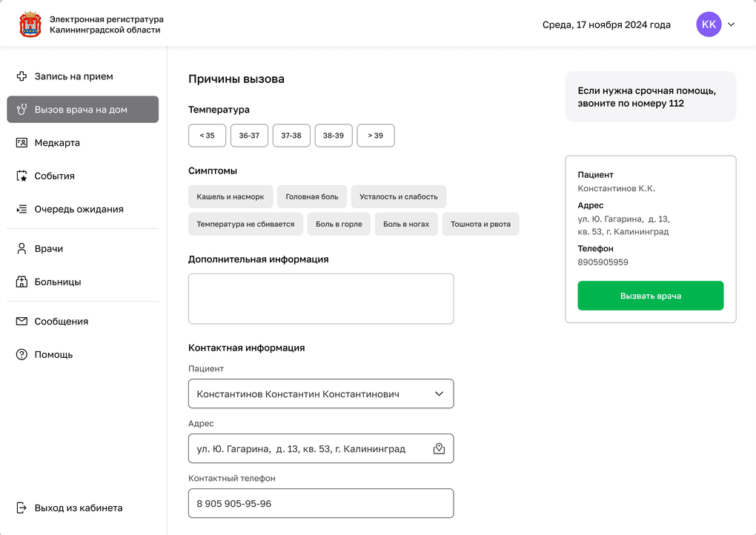Expand the user account menu chevron
Viewport: 756px width, 535px height.
coord(731,24)
